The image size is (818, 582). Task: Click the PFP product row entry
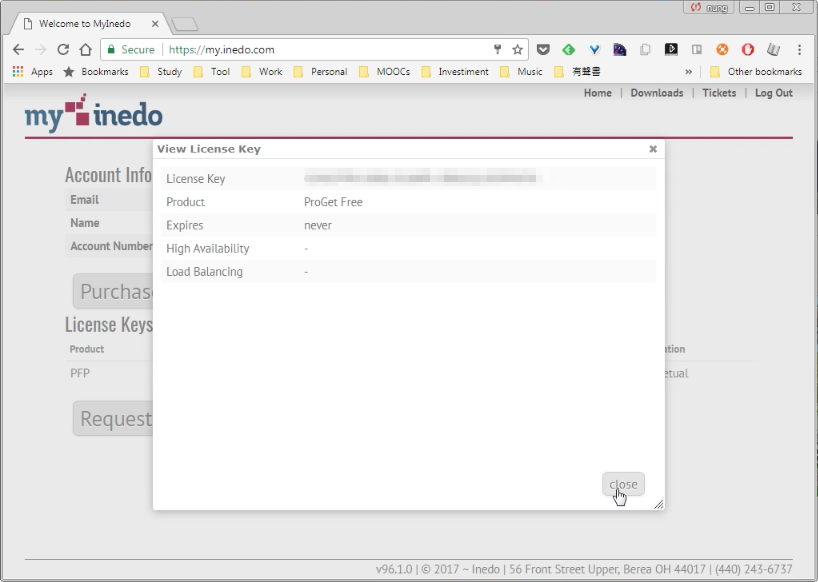(80, 373)
